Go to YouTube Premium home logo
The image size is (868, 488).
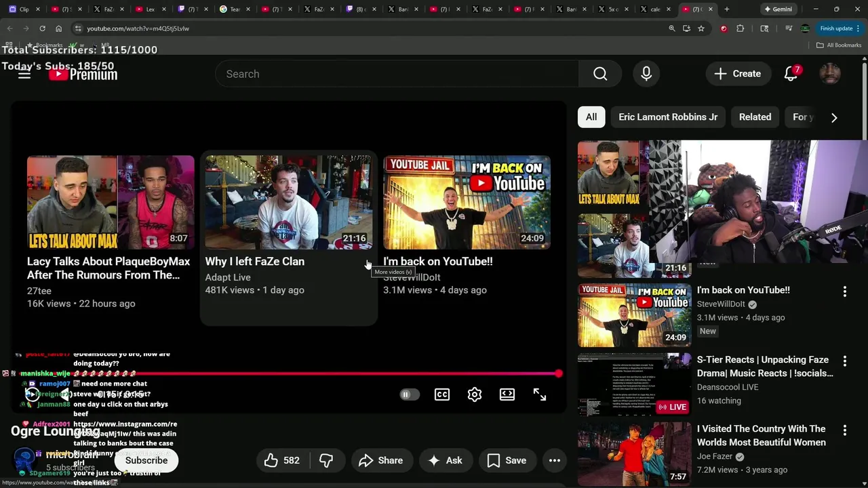click(x=83, y=75)
